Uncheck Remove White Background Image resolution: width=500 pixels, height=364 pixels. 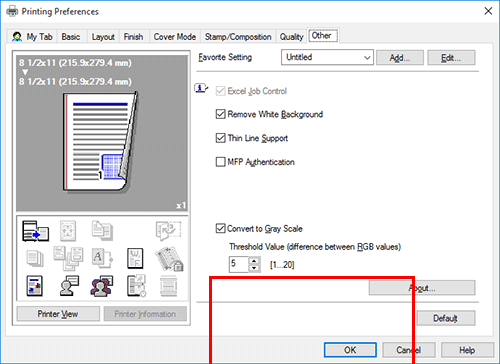[220, 114]
